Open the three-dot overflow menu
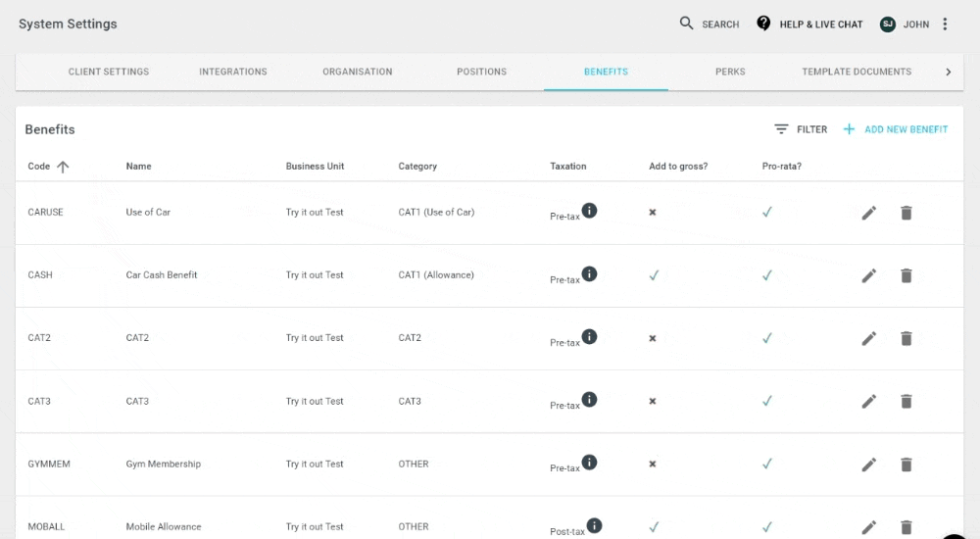 click(945, 24)
